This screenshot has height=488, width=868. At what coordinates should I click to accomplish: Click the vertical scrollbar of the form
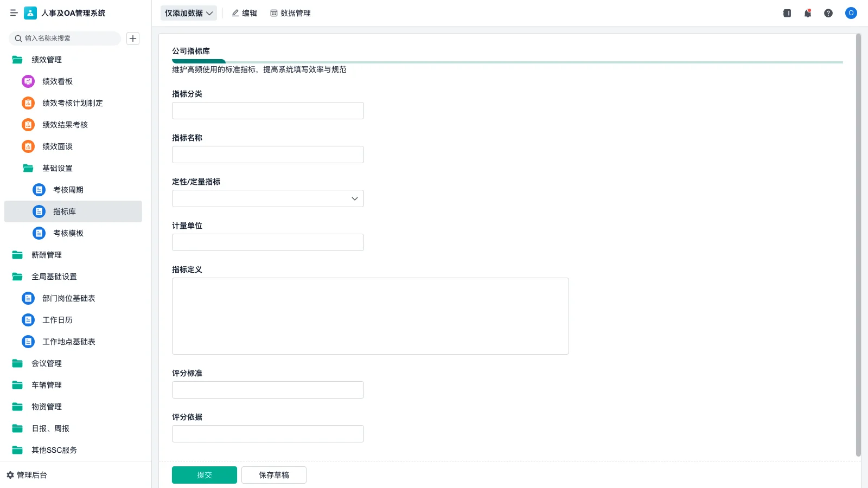click(x=858, y=244)
